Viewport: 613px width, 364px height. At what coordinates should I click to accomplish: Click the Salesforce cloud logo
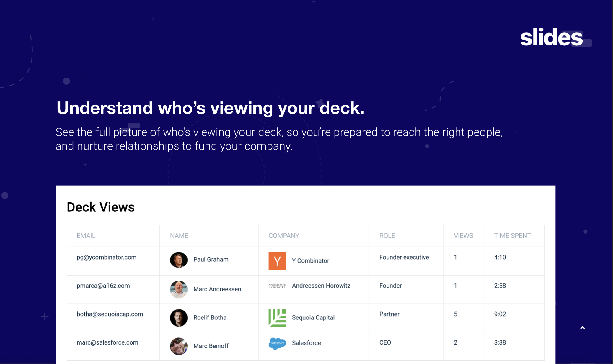277,343
